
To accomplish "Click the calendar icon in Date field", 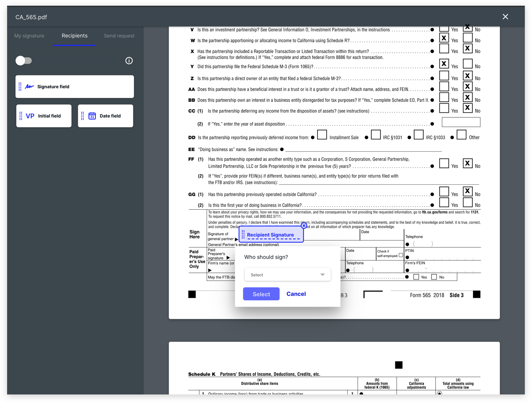I will point(92,116).
